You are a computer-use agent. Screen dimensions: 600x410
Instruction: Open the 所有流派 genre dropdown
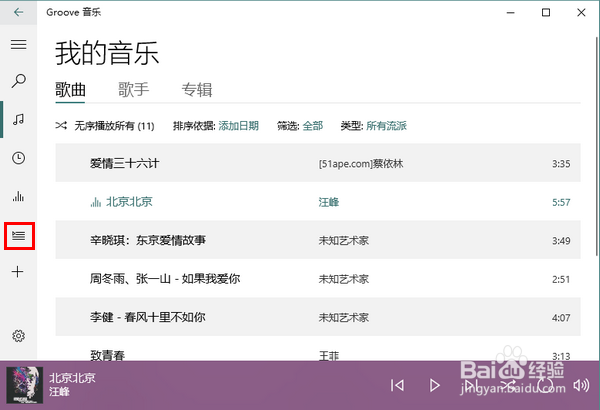point(386,126)
